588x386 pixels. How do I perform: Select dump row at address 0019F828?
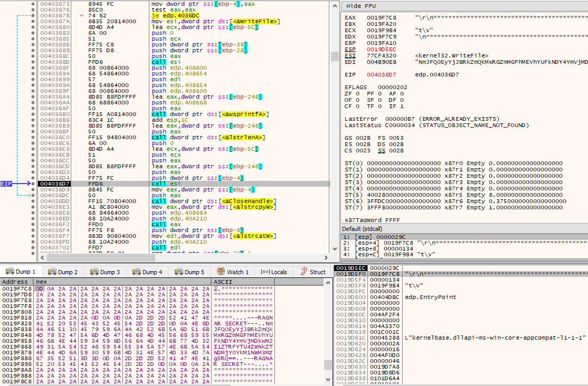137,323
